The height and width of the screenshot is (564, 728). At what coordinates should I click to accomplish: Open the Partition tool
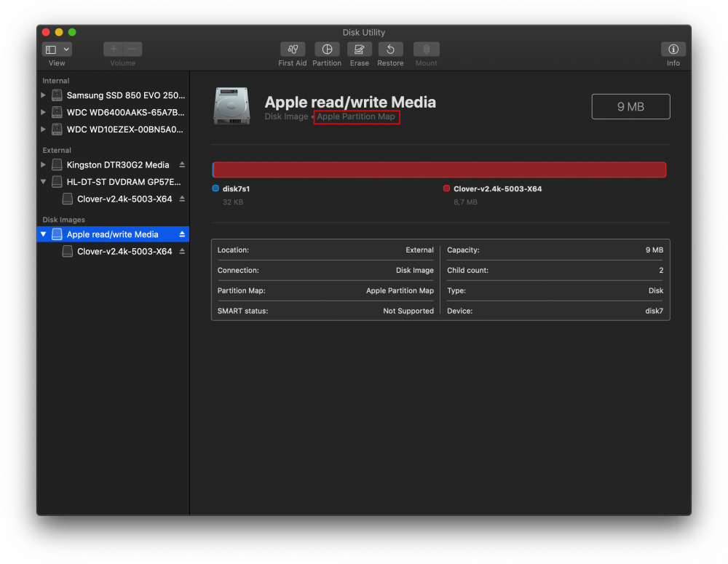(x=327, y=49)
